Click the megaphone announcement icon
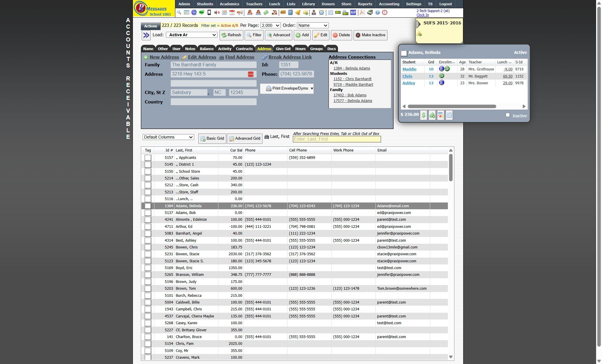Screen dimensions: 602x364 pos(240,12)
